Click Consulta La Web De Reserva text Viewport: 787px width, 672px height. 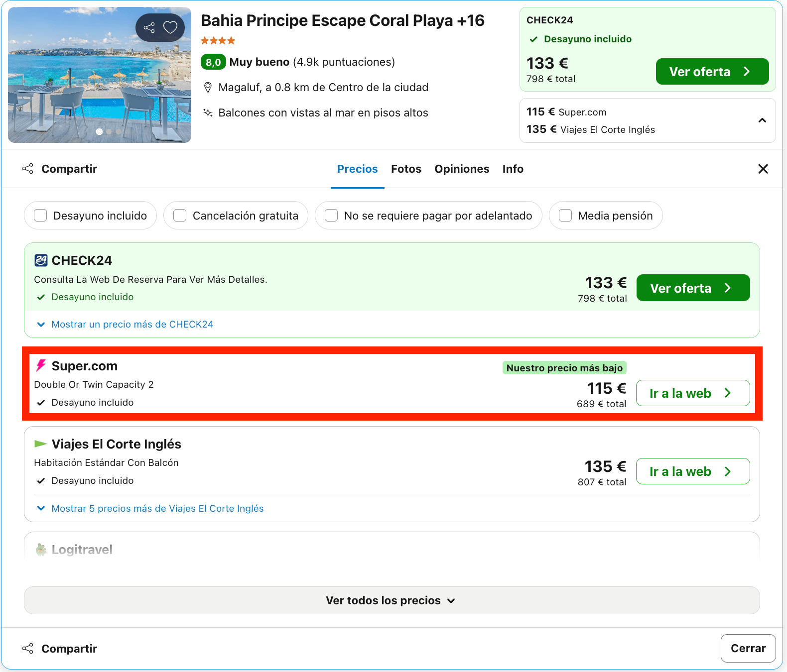tap(150, 279)
